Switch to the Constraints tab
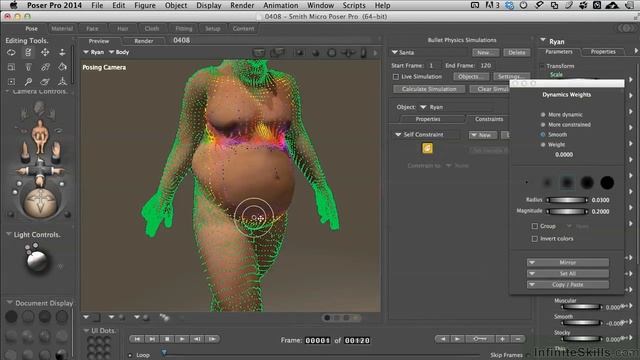 tap(489, 119)
